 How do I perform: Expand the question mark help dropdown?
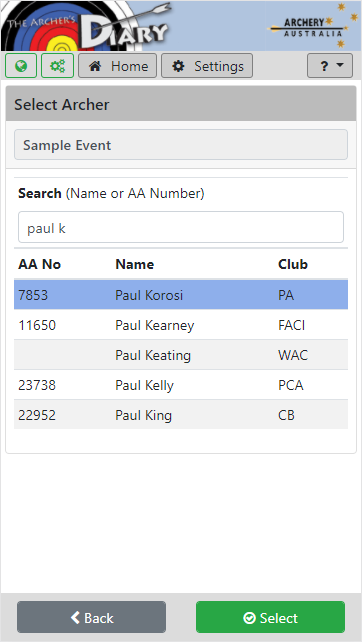coord(330,66)
